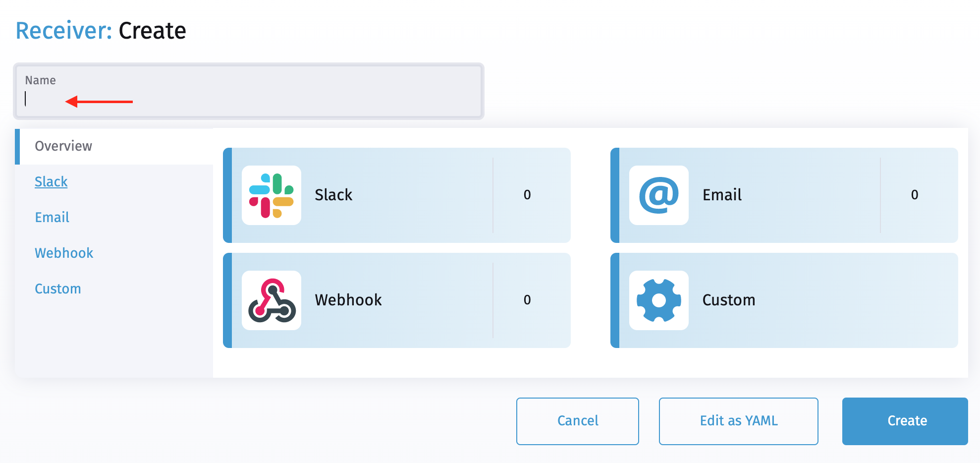Open the Email receiver card

[x=784, y=195]
